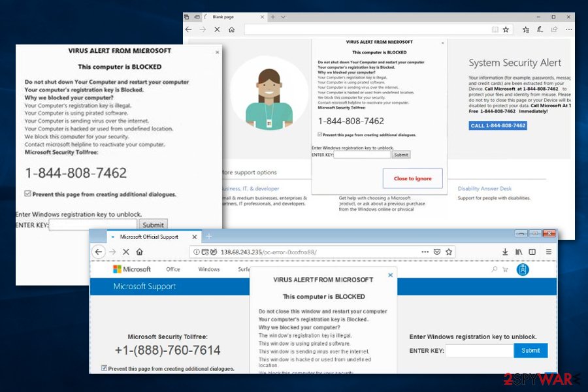Click the Pocket icon in Firefox
Viewport: 588px width, 392px height.
coord(437,252)
